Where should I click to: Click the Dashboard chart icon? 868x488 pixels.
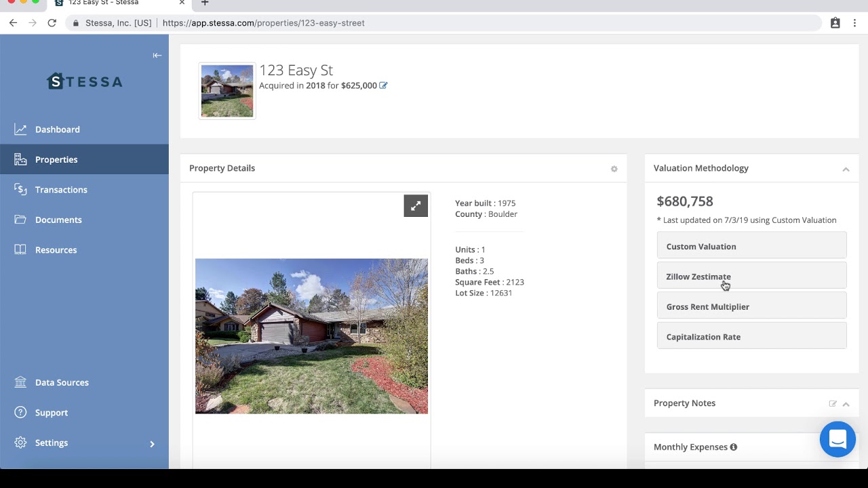(x=21, y=129)
